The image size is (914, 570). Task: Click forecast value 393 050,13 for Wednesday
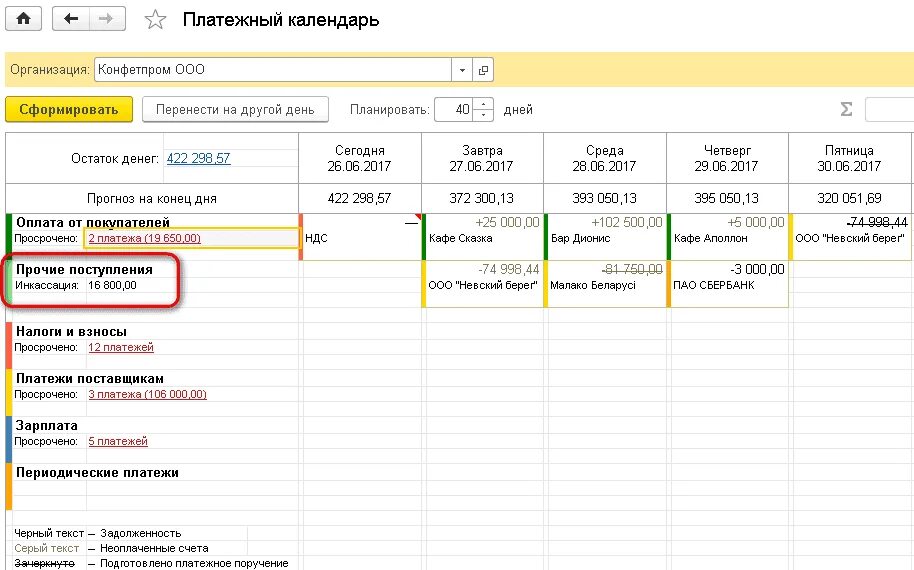604,198
